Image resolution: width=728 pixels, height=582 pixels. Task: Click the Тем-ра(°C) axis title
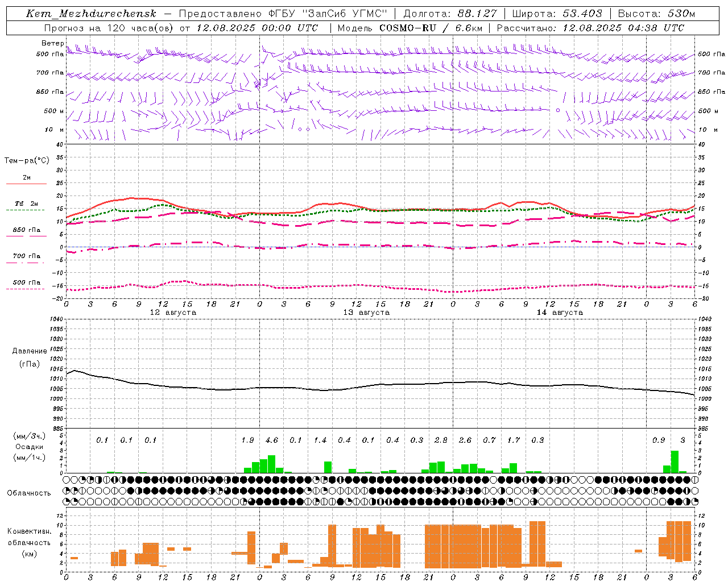pos(27,160)
